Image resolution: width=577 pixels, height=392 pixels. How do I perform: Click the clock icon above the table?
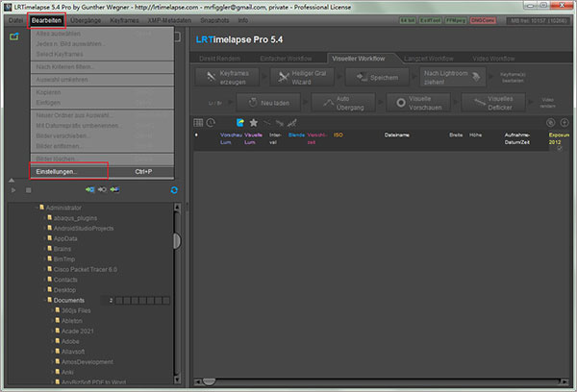[x=211, y=122]
